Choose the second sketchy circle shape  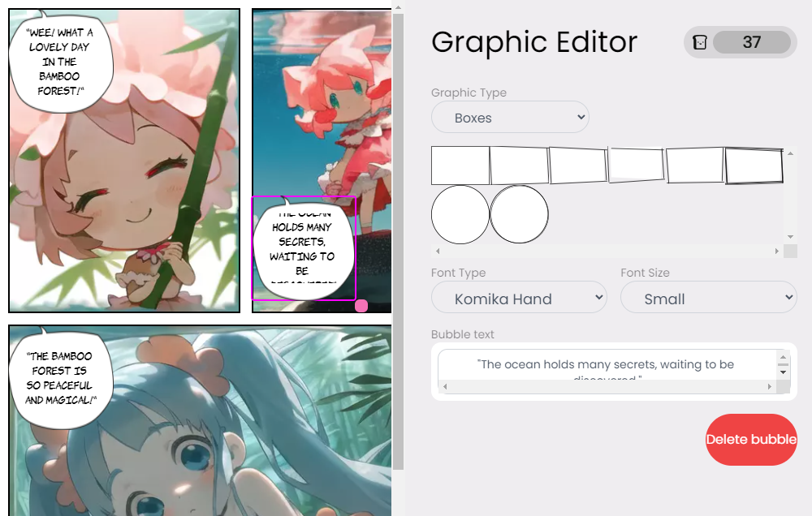pos(519,214)
